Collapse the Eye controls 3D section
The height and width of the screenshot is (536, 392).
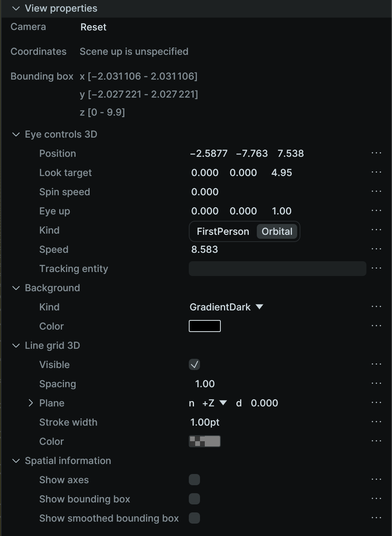point(16,134)
